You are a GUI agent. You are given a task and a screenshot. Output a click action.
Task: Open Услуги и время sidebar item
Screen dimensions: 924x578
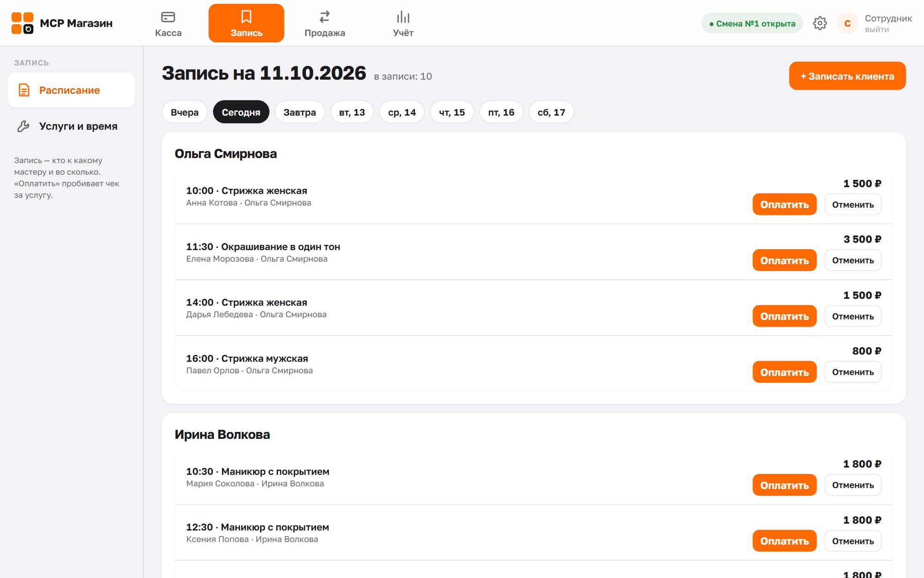click(72, 126)
